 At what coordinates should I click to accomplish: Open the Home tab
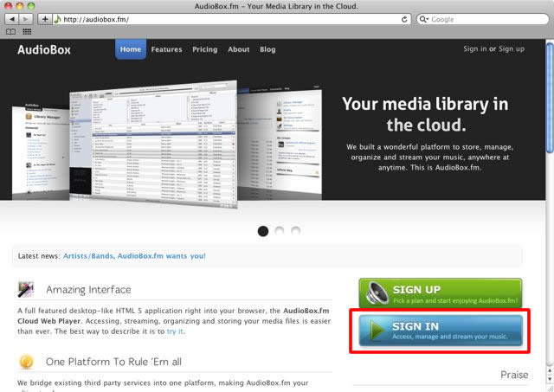point(131,49)
